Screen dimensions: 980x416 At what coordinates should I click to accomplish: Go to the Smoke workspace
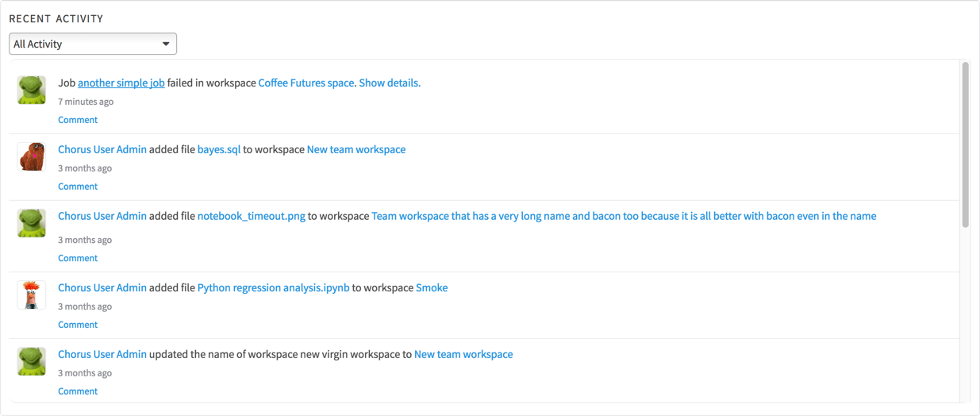tap(432, 287)
